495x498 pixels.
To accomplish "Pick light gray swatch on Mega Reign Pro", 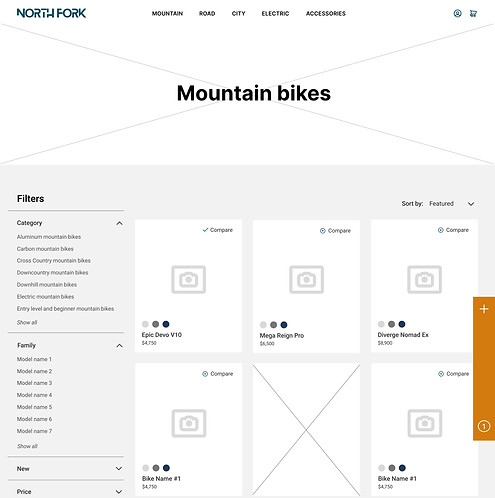I will tap(263, 325).
